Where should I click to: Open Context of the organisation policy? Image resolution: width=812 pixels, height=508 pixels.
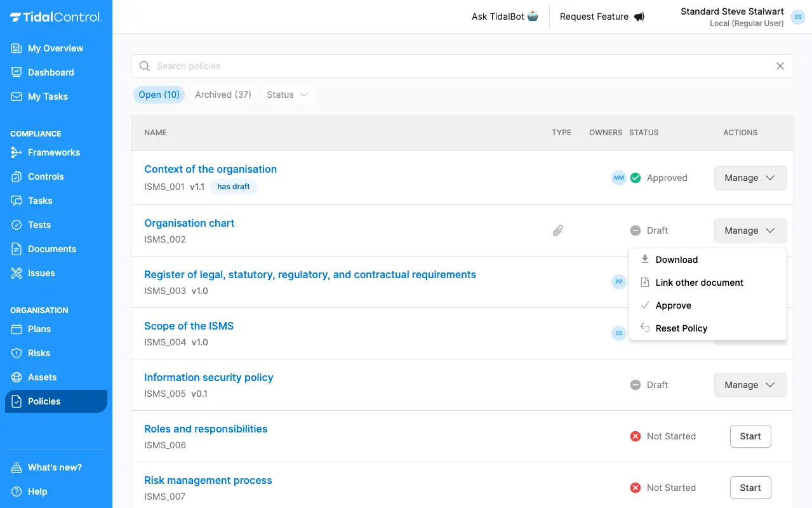coord(210,169)
